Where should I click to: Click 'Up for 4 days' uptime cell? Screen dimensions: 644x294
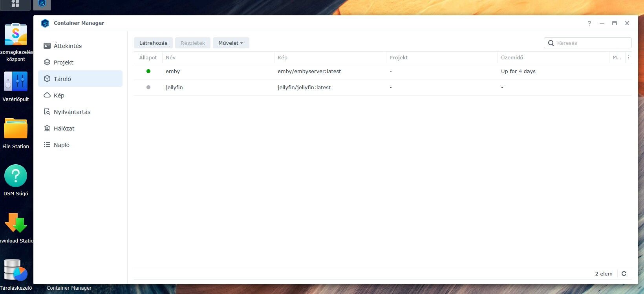(518, 71)
